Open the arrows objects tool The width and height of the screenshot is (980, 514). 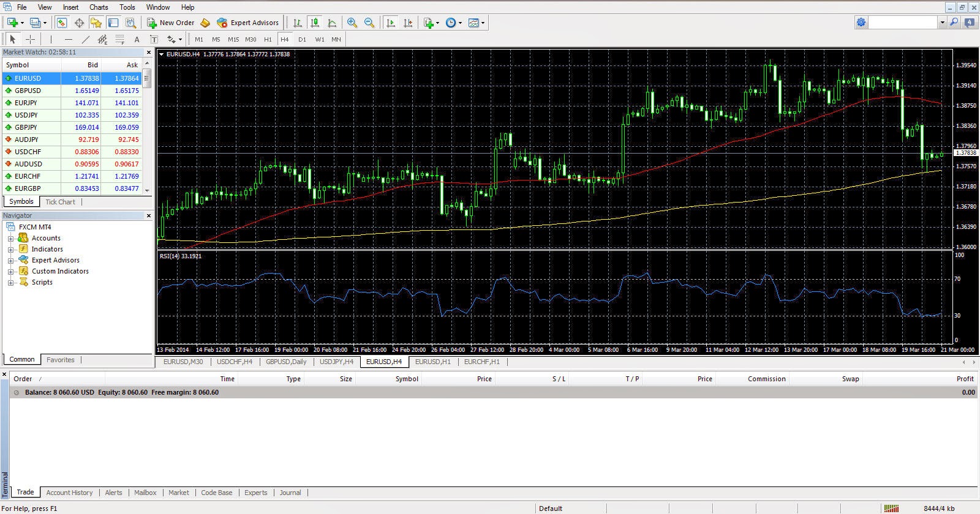171,39
